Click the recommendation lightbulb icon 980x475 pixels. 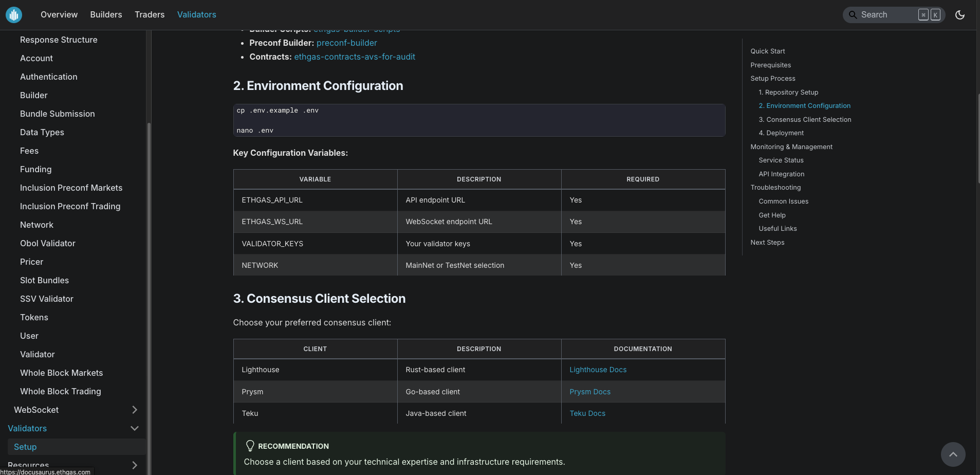[250, 446]
